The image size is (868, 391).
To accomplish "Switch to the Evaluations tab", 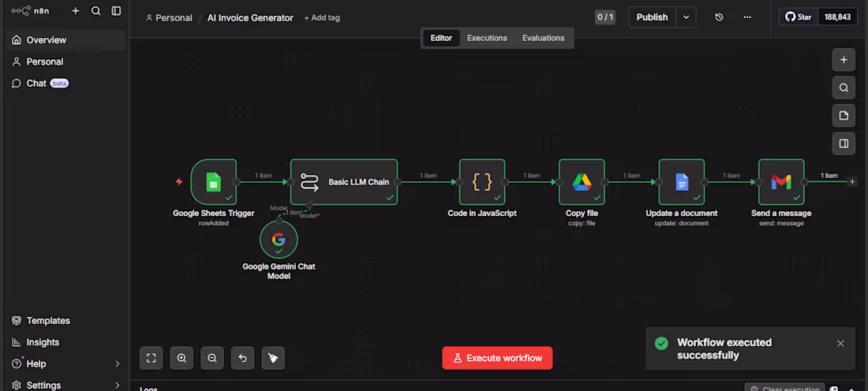I will (x=543, y=38).
